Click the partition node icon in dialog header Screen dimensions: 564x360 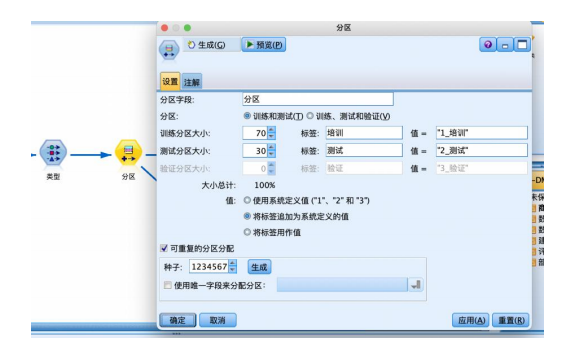coord(169,50)
